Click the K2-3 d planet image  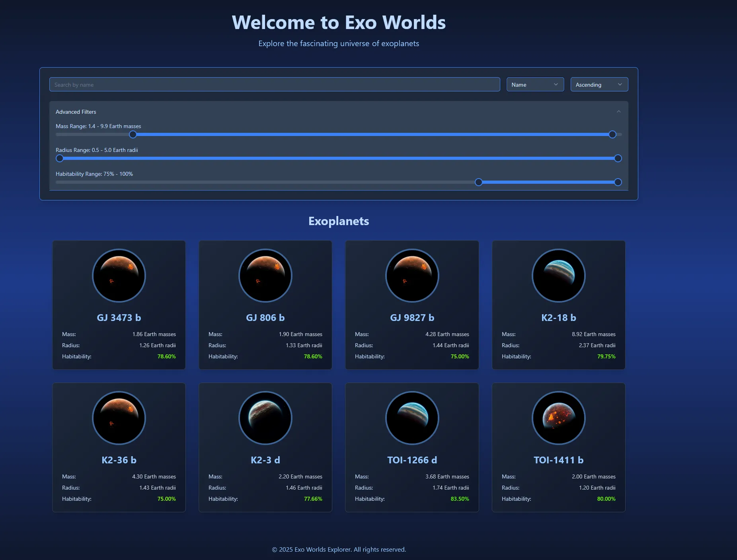click(265, 418)
